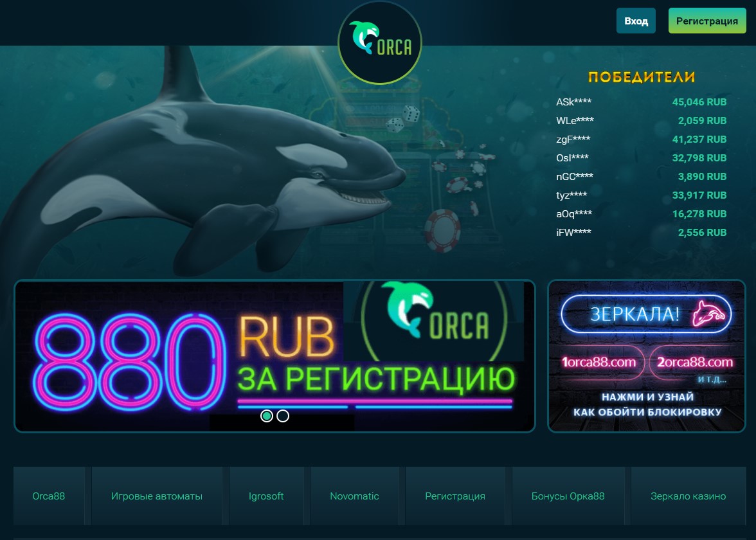This screenshot has height=540, width=756.
Task: Open the Вход login button
Action: [x=636, y=21]
